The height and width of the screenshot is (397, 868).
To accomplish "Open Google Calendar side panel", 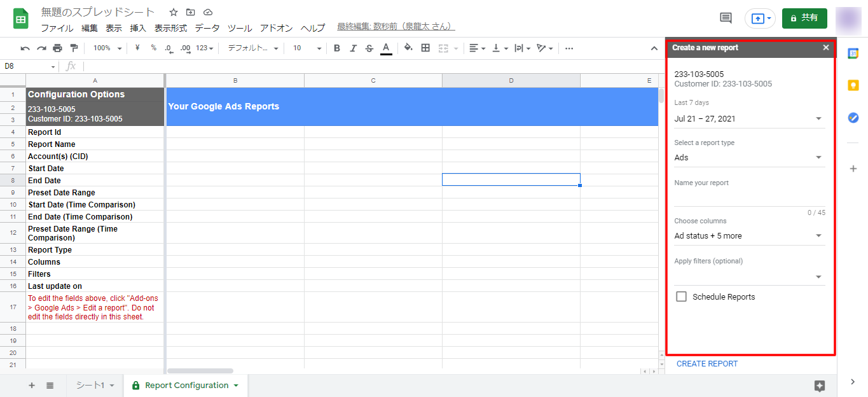I will click(x=853, y=53).
